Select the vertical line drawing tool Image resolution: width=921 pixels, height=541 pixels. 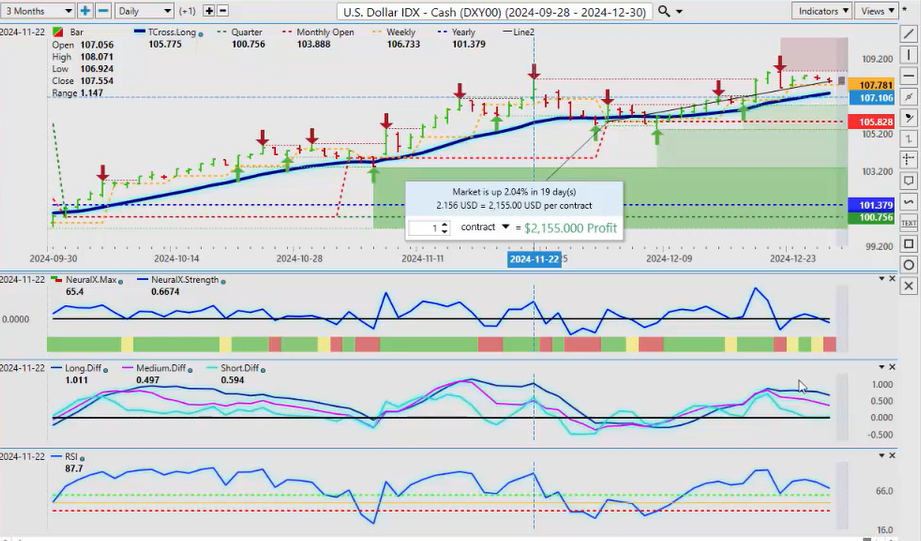pyautogui.click(x=908, y=55)
